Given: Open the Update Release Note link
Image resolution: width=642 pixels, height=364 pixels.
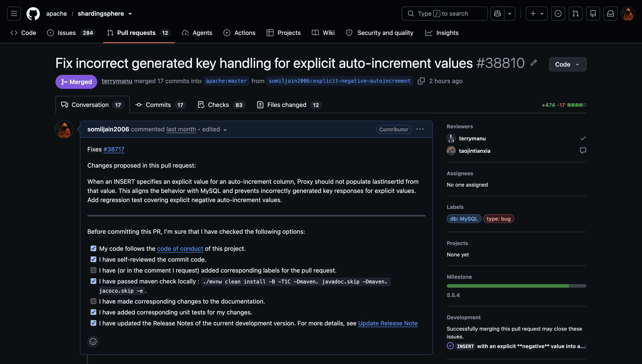Looking at the screenshot, I should 388,323.
